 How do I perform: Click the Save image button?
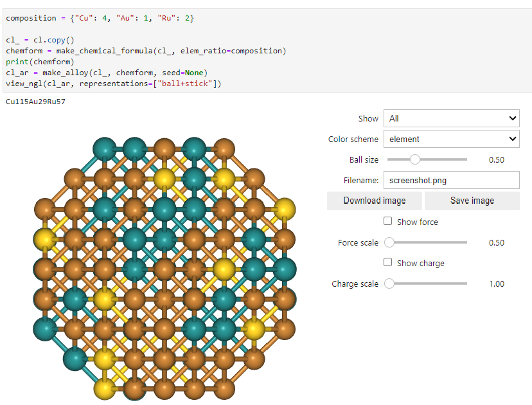[472, 201]
